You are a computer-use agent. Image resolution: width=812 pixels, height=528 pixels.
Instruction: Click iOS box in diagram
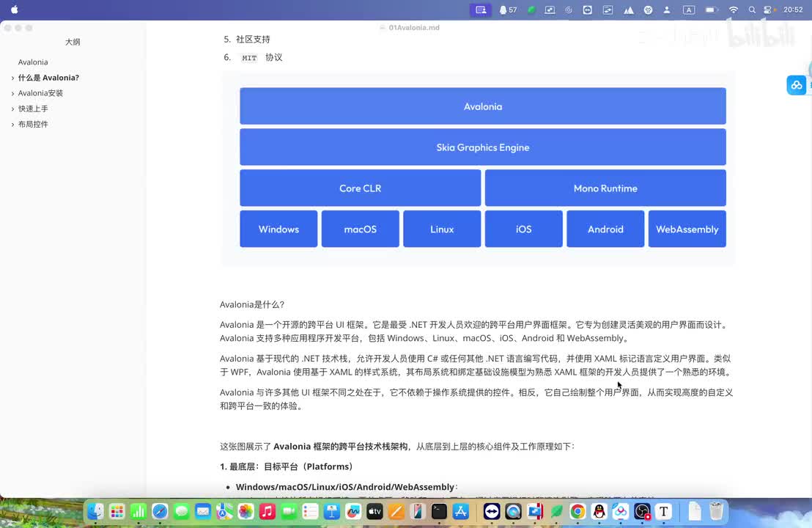click(523, 229)
